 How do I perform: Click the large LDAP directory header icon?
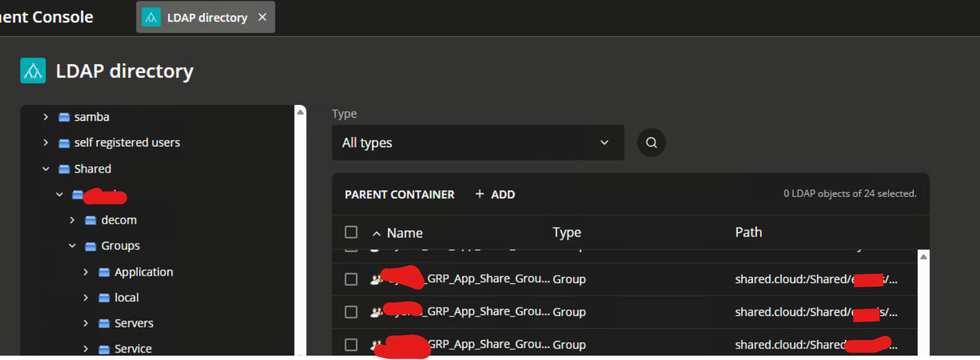(x=33, y=70)
